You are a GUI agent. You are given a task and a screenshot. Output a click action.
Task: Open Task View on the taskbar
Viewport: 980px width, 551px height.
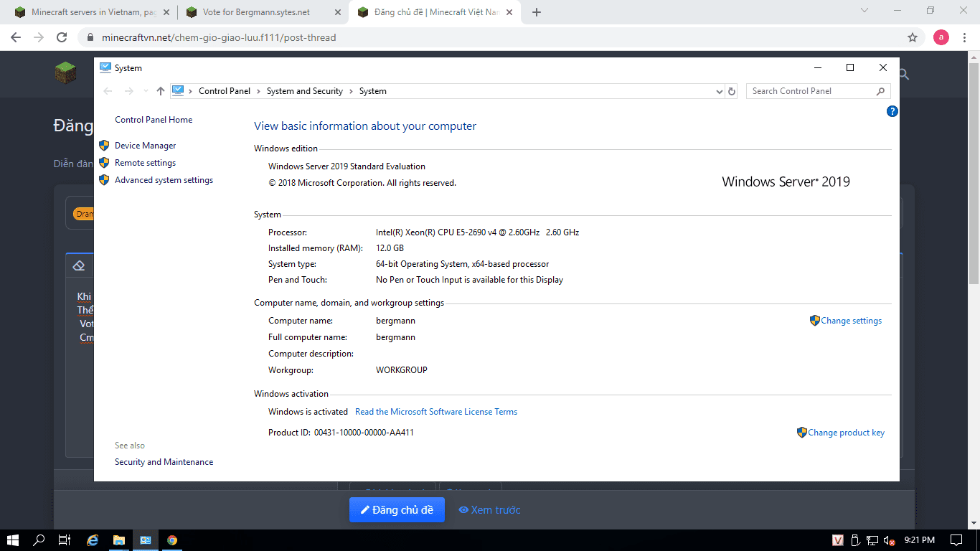[x=65, y=540]
